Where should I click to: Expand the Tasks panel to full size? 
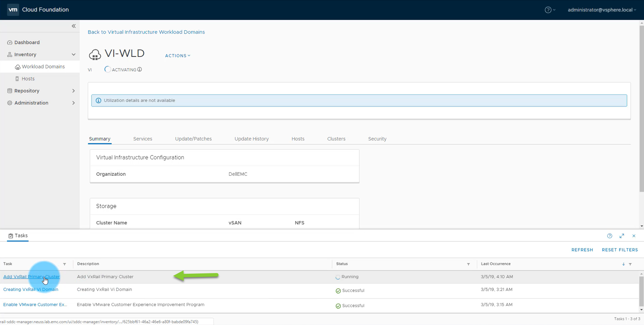tap(622, 236)
